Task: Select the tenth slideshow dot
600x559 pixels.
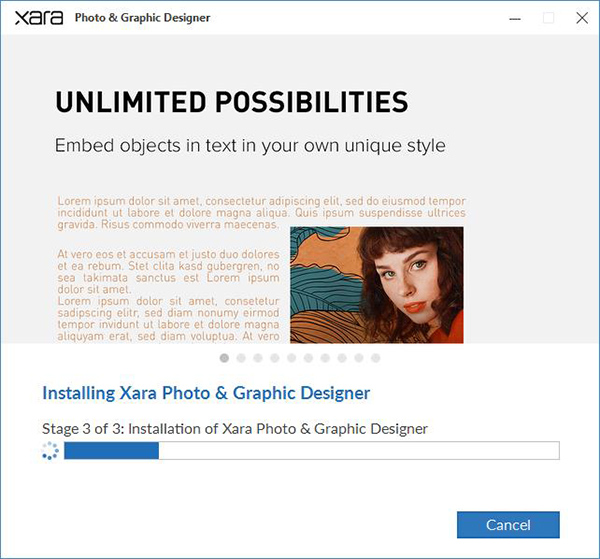Action: (x=376, y=358)
